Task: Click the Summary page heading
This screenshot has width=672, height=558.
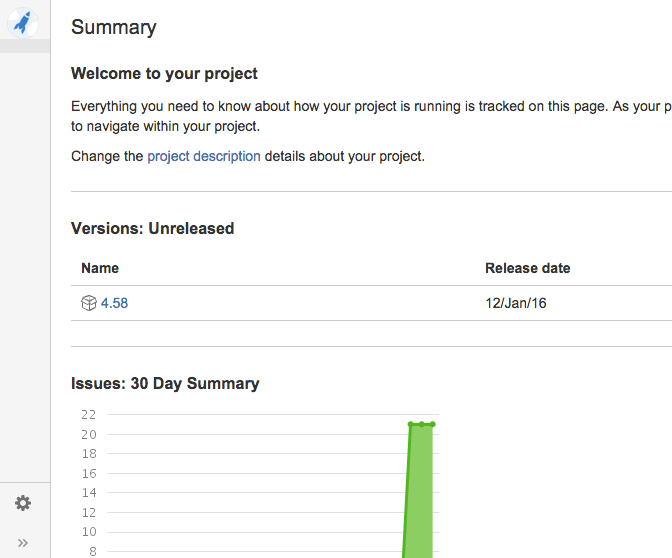Action: click(114, 27)
